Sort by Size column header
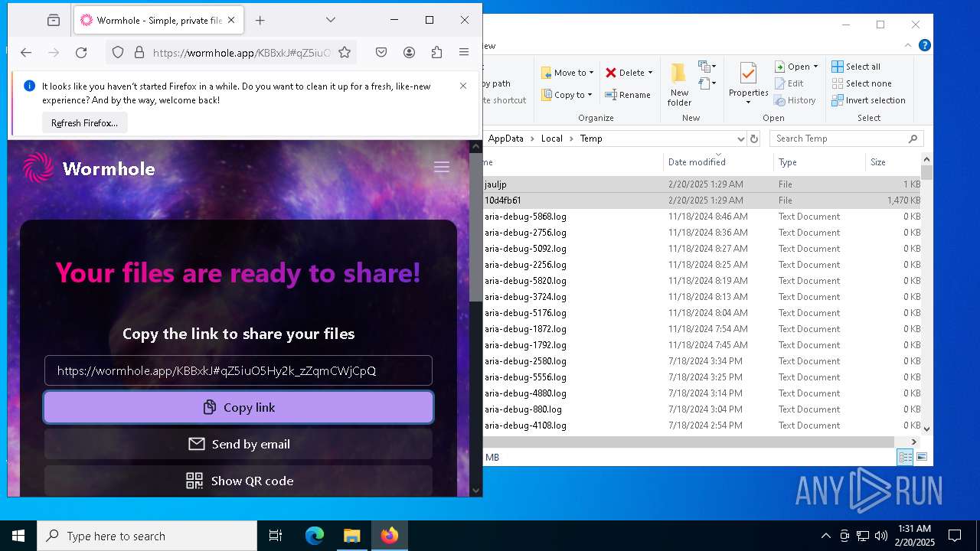Viewport: 980px width, 551px height. coord(893,161)
